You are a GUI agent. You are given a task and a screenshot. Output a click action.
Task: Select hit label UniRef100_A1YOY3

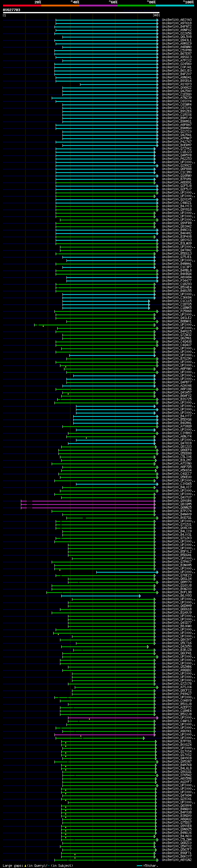click(176, 84)
